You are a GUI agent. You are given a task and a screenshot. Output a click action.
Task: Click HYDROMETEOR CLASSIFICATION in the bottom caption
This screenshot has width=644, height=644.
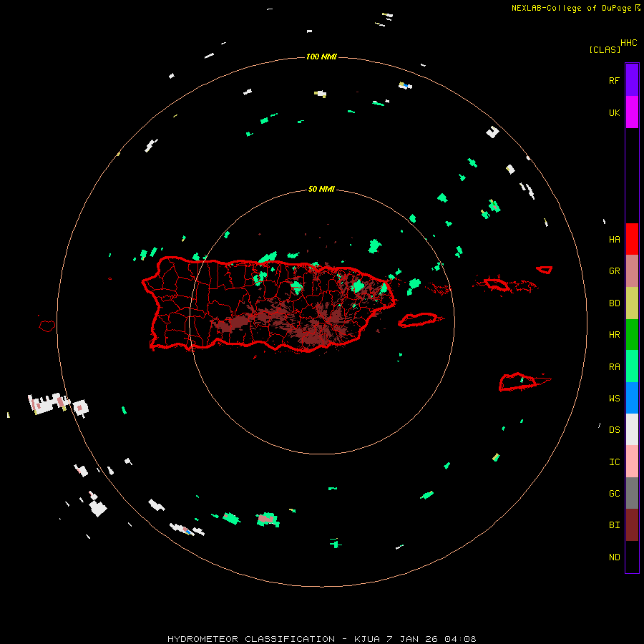[x=251, y=639]
